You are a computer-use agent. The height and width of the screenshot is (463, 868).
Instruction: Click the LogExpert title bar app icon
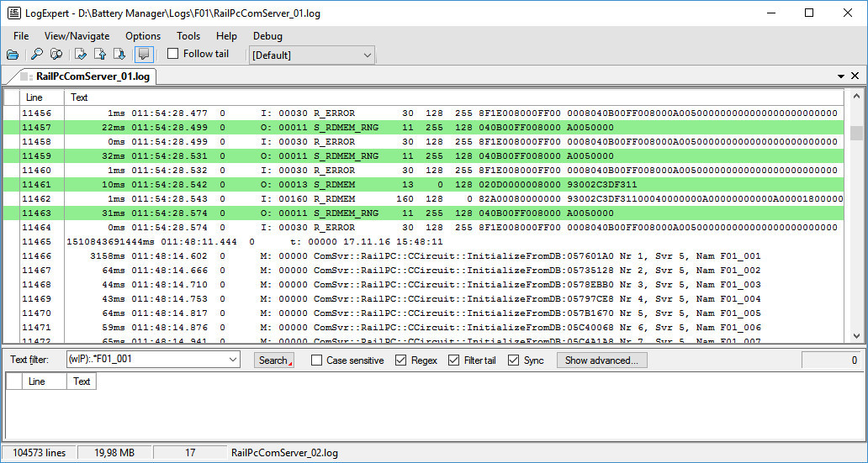click(x=13, y=13)
